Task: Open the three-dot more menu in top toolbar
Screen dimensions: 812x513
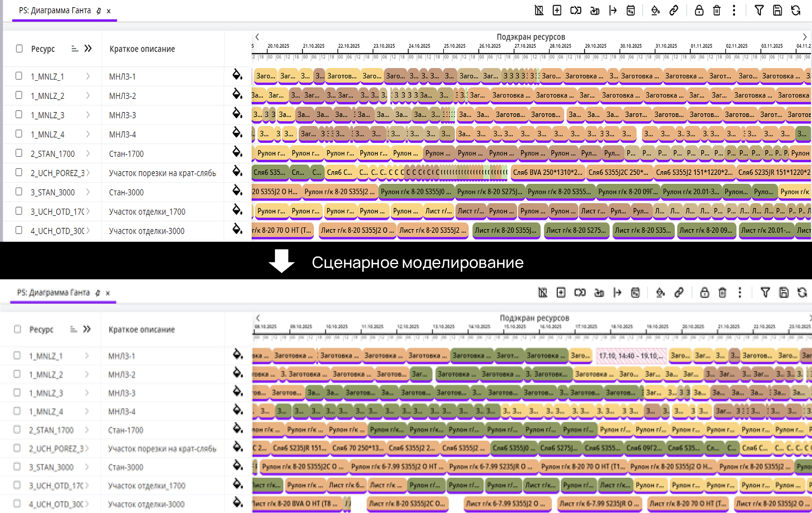Action: tap(734, 11)
